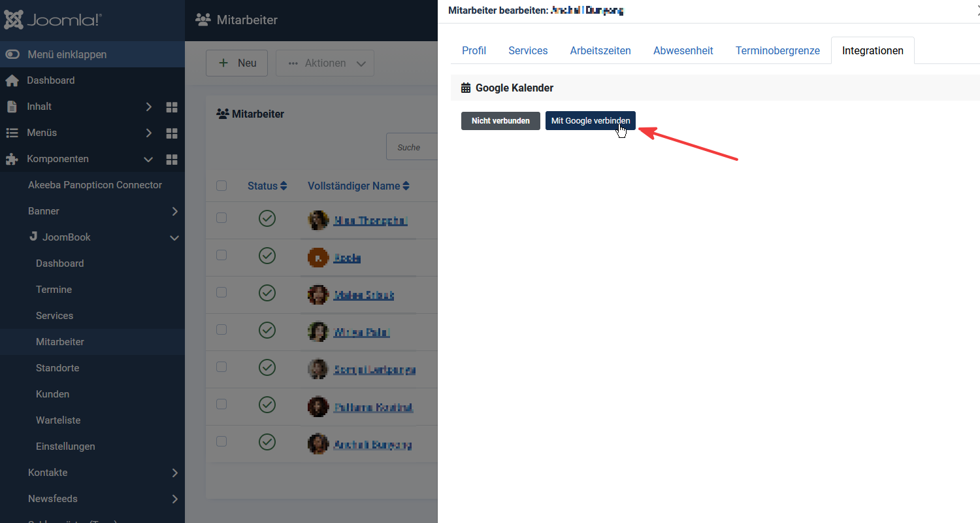980x523 pixels.
Task: Open the Menüs dashboard grid icon
Action: (x=172, y=133)
